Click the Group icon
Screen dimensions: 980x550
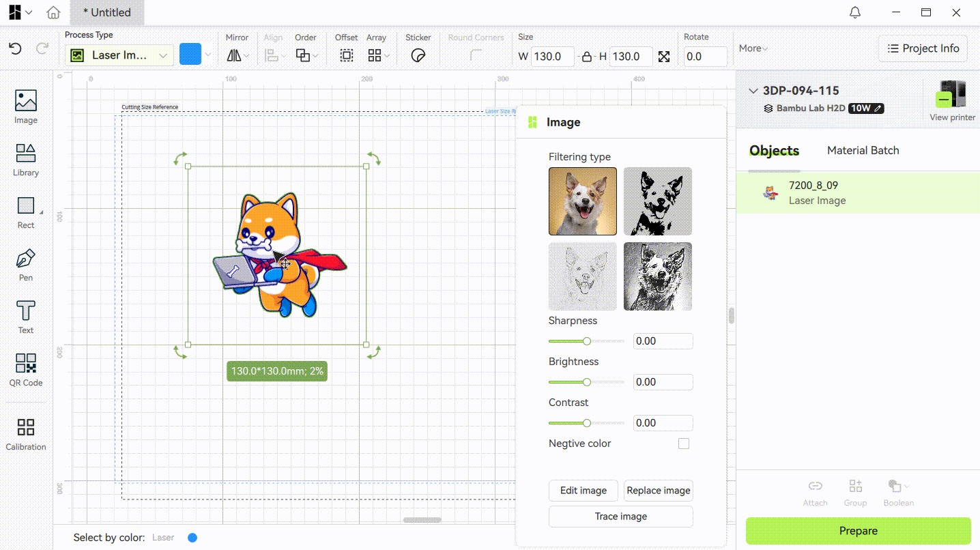(855, 486)
